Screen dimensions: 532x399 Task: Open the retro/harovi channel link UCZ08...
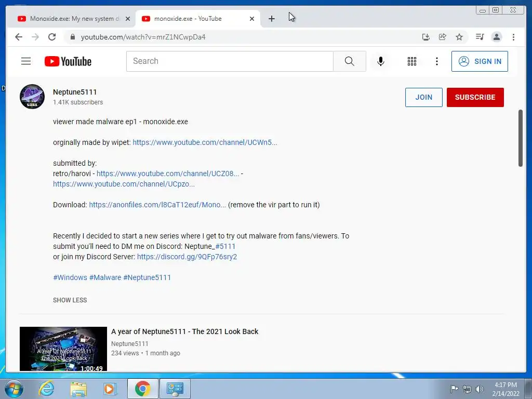click(168, 174)
